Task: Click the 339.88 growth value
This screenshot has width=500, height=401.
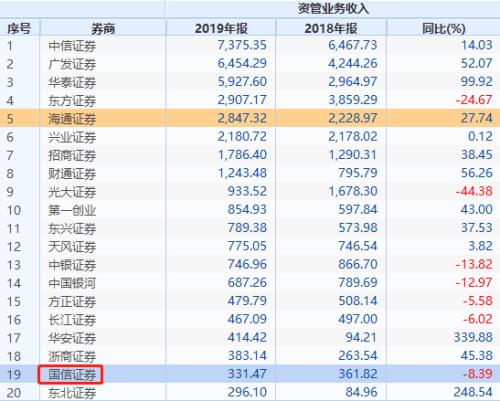Action: [473, 337]
